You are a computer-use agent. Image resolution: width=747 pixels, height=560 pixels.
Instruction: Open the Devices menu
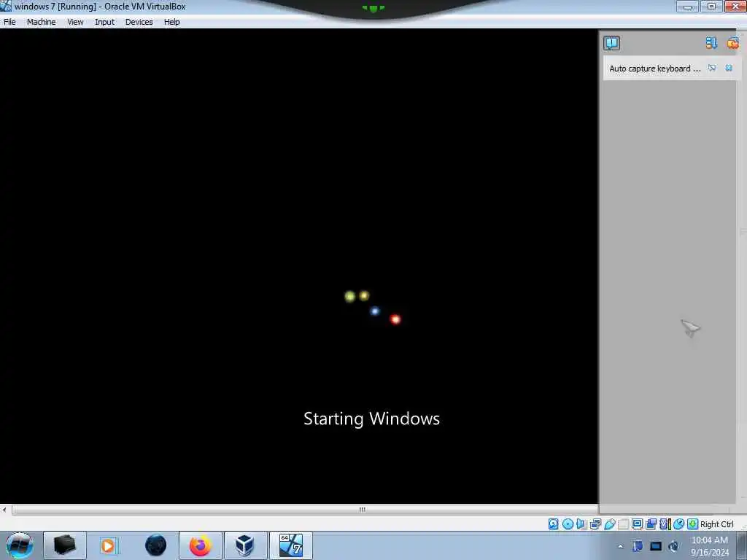[139, 22]
